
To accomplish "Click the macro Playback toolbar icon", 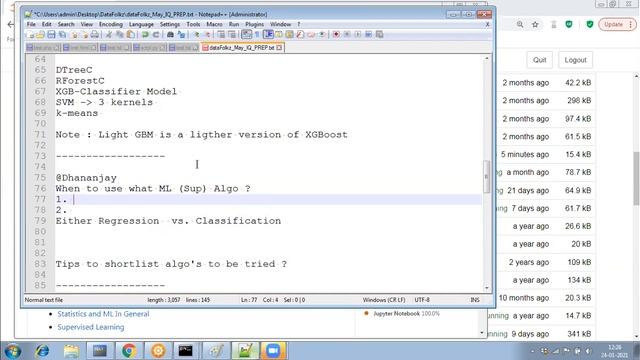I will (x=358, y=35).
